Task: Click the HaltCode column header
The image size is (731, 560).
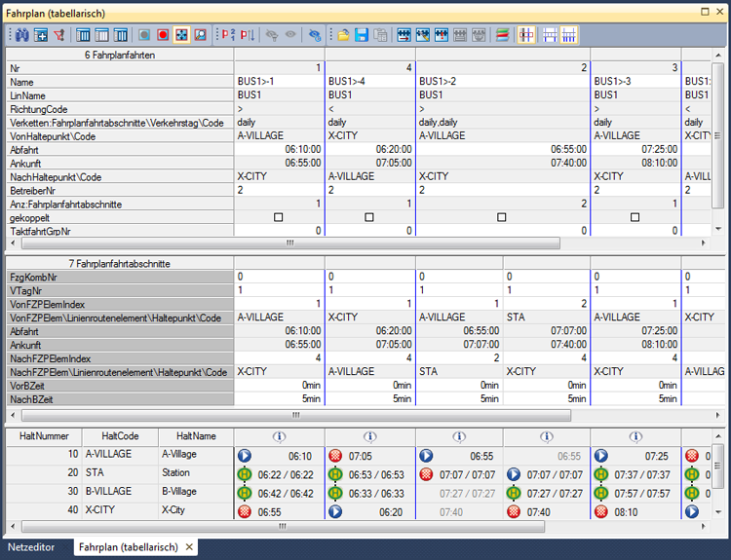Action: 119,437
